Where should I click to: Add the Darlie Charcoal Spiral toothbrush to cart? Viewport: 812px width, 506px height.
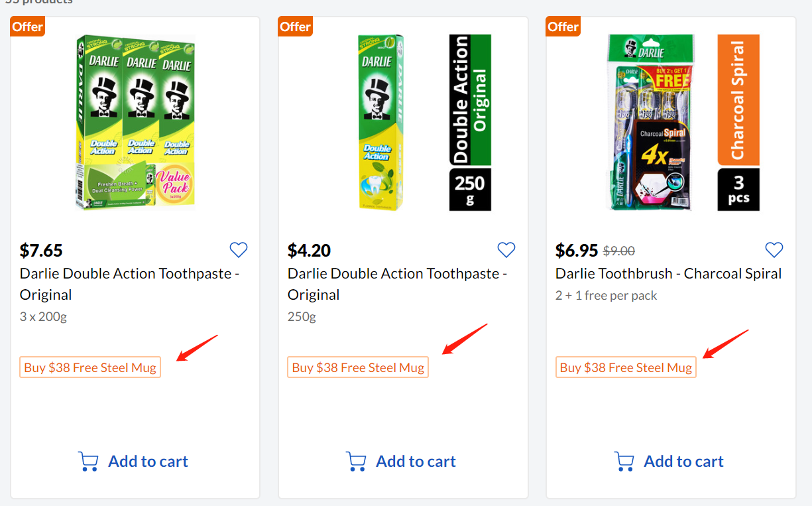click(x=683, y=462)
